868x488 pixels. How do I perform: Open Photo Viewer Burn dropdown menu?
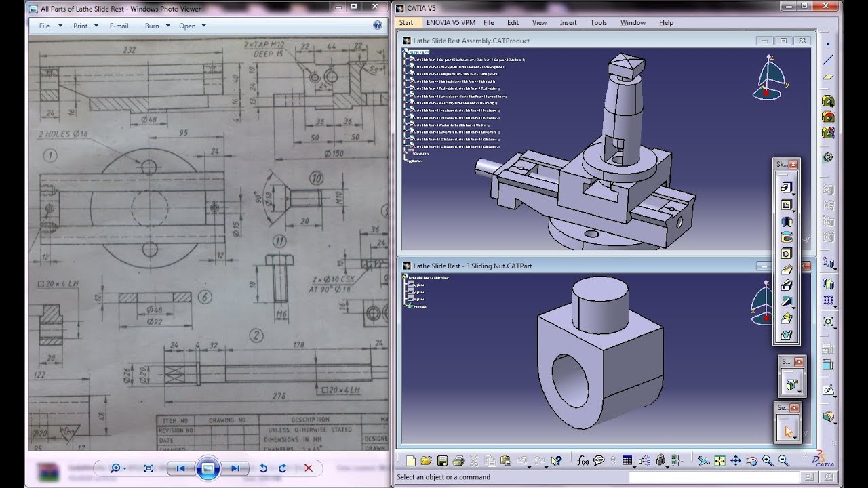point(157,26)
